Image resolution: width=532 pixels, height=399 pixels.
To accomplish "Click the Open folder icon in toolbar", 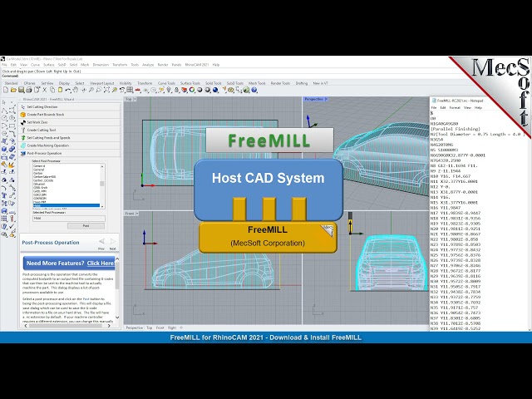I will (x=13, y=90).
